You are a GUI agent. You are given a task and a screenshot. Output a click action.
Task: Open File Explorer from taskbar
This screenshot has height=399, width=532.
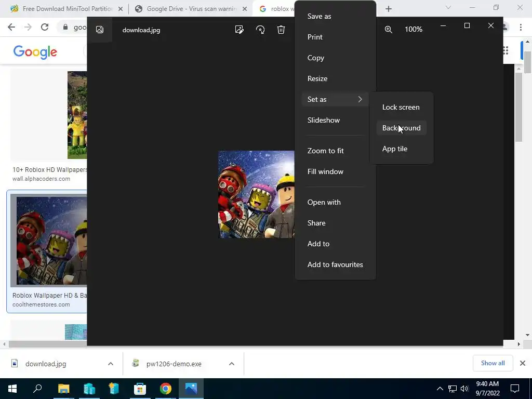(x=63, y=389)
